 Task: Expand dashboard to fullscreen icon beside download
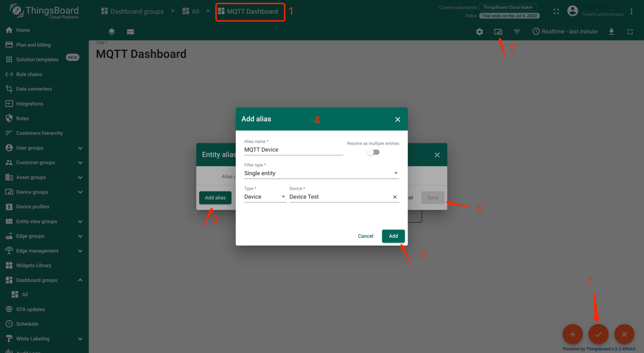pos(630,32)
